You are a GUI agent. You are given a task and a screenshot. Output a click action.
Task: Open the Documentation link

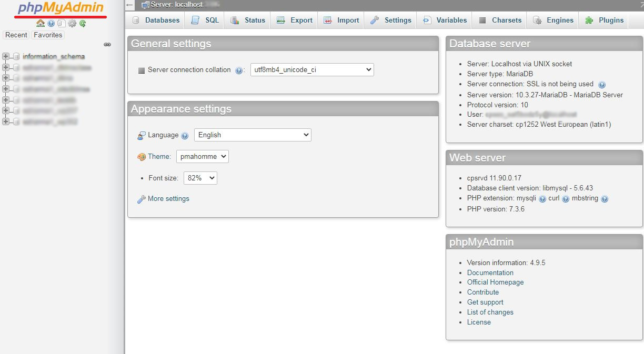[x=490, y=272]
